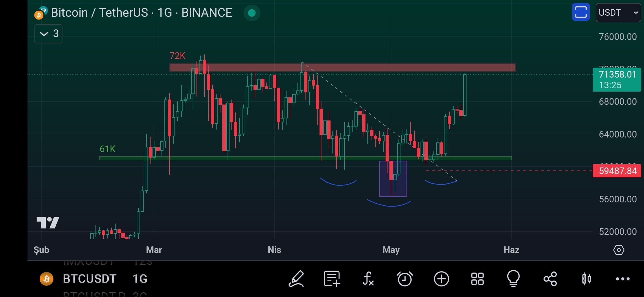The height and width of the screenshot is (297, 644).
Task: Click the 68000.00 price scale value
Action: (618, 102)
